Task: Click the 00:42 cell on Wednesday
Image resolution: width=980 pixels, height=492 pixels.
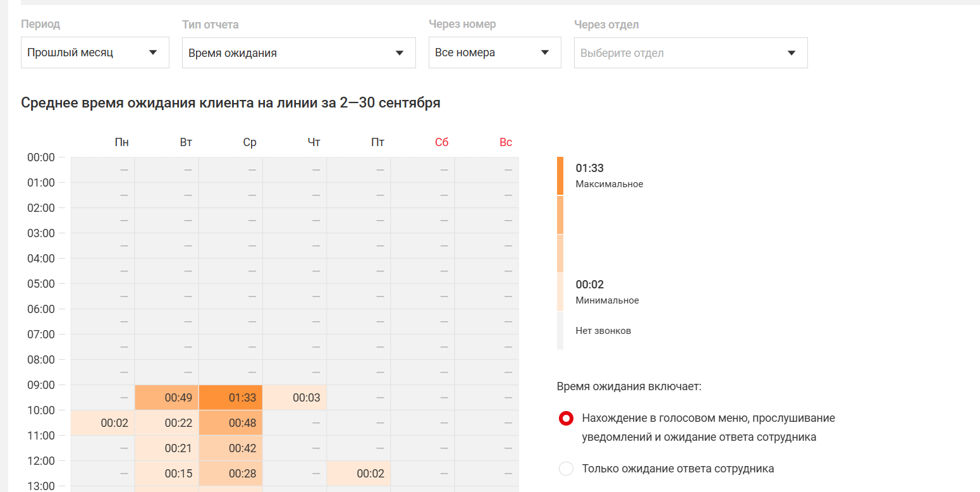Action: [x=231, y=448]
